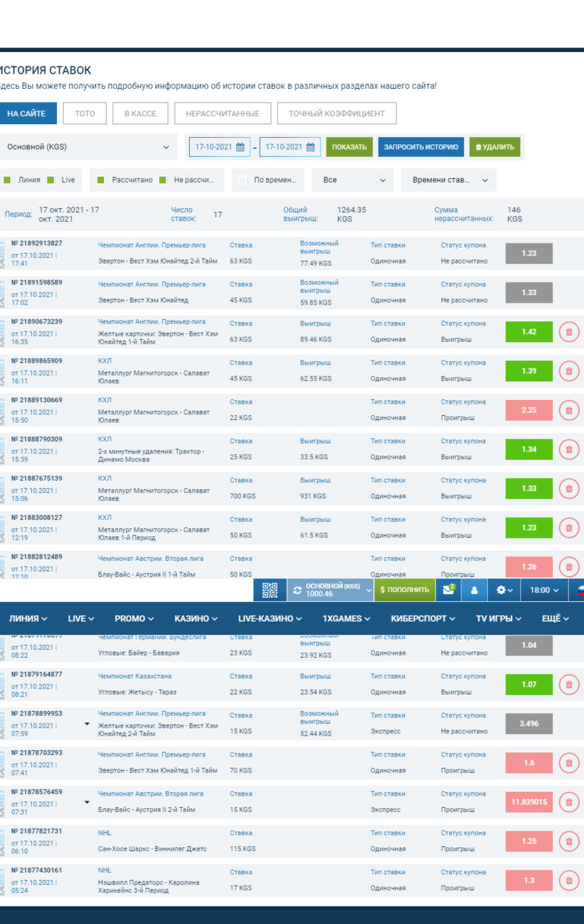The image size is (584, 924).
Task: Switch to the ТОЧНЫЙ КОЭФФИЦИЕНТ tab
Action: 337,113
